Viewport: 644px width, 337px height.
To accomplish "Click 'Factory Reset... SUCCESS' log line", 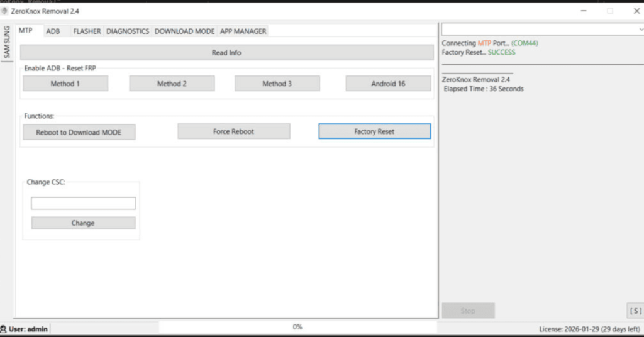I will pos(479,53).
